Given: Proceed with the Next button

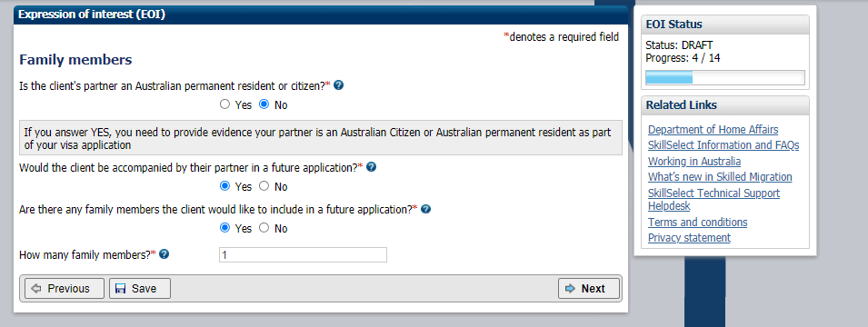Looking at the screenshot, I should coord(588,288).
